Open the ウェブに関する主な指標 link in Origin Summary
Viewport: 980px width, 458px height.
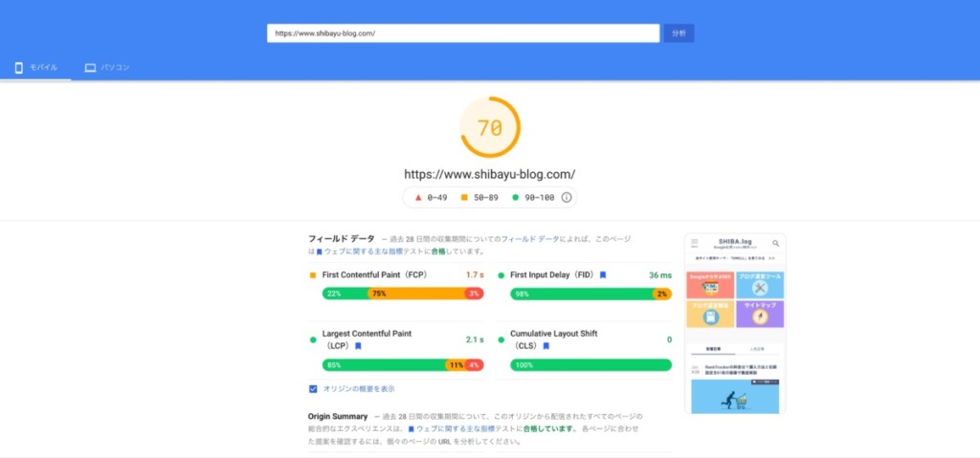455,428
